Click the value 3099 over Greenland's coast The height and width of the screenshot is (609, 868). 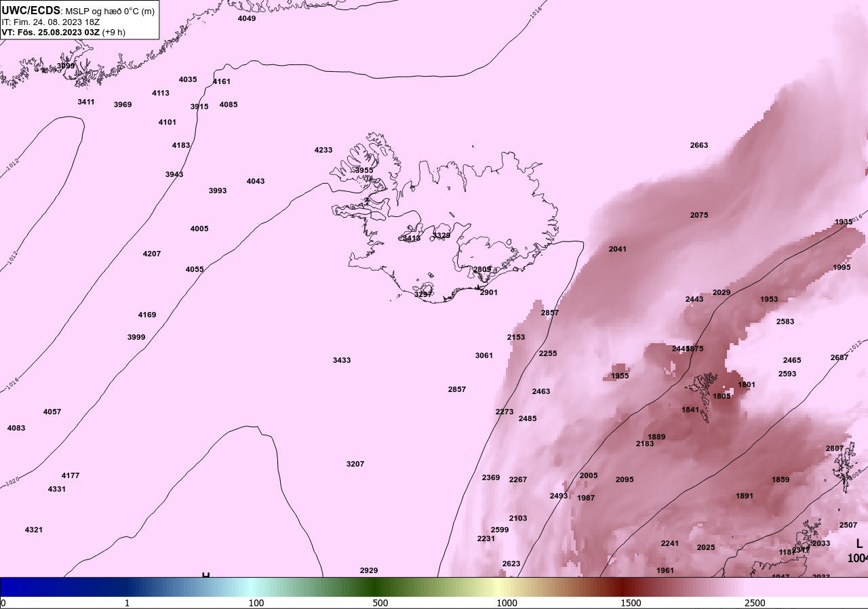click(66, 66)
